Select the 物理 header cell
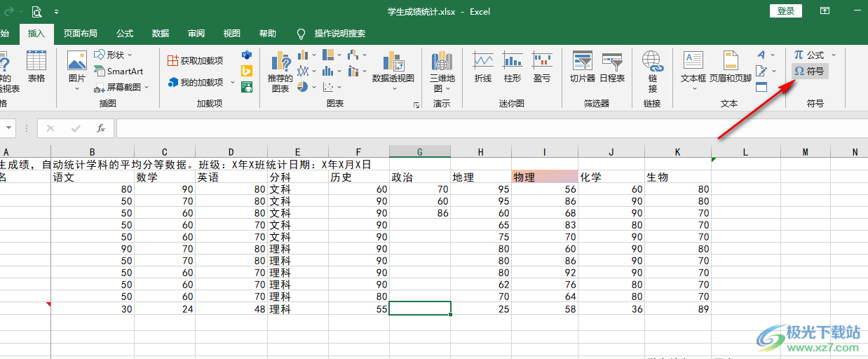Screen dimensions: 868x359 (x=545, y=177)
